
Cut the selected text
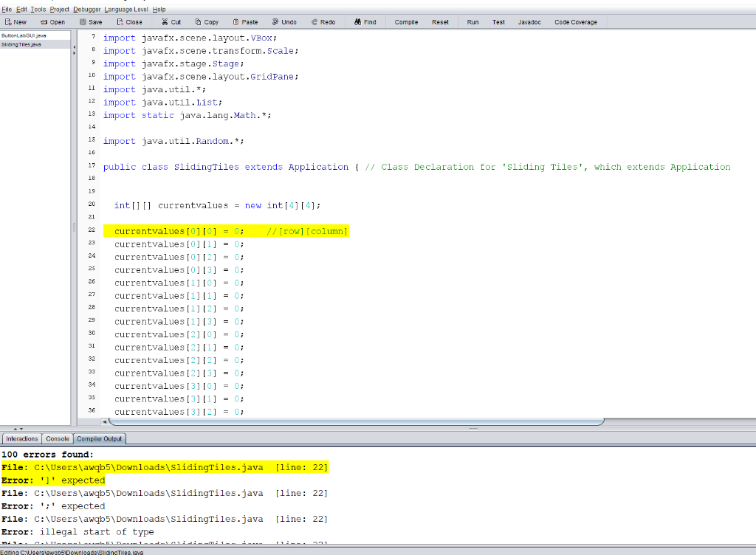(x=171, y=22)
